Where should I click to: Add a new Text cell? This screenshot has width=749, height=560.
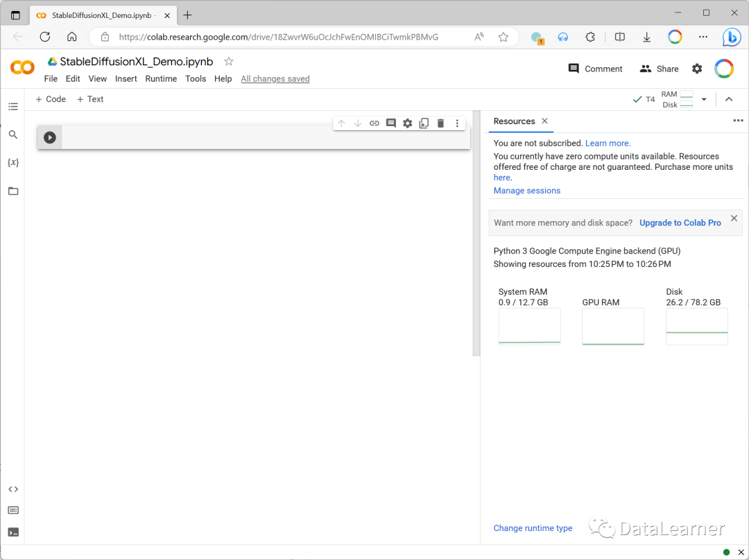point(90,99)
